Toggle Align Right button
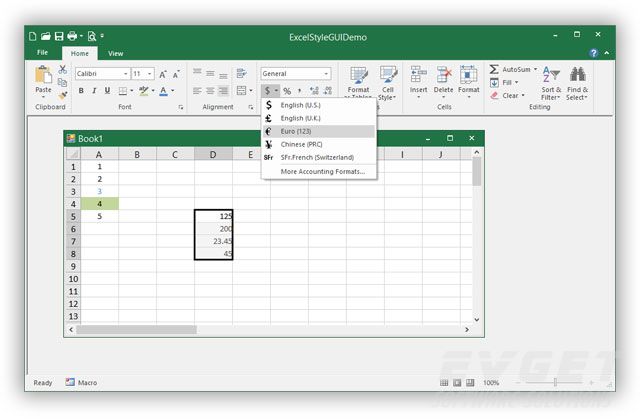Image resolution: width=640 pixels, height=420 pixels. pyautogui.click(x=223, y=91)
